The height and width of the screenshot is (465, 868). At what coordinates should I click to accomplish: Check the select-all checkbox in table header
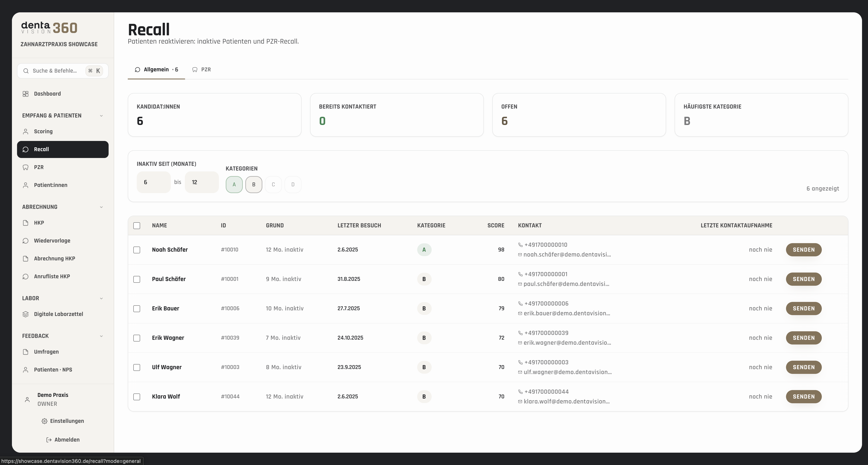pyautogui.click(x=137, y=226)
